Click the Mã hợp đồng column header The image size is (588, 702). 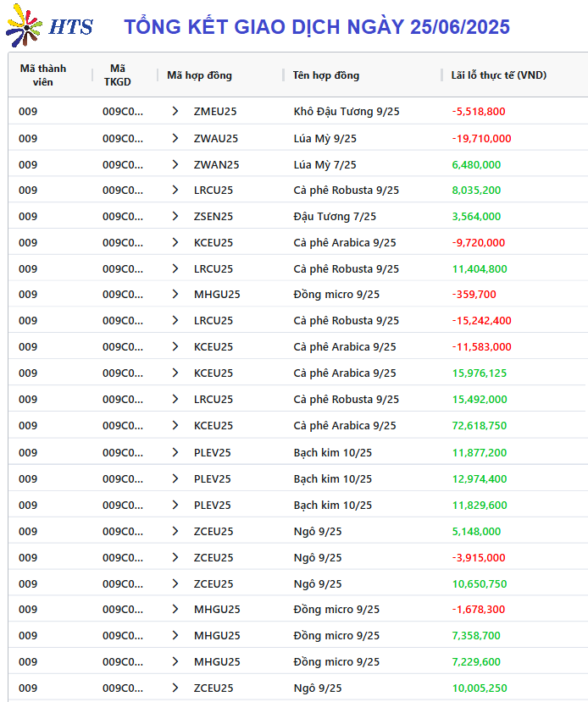[x=199, y=75]
